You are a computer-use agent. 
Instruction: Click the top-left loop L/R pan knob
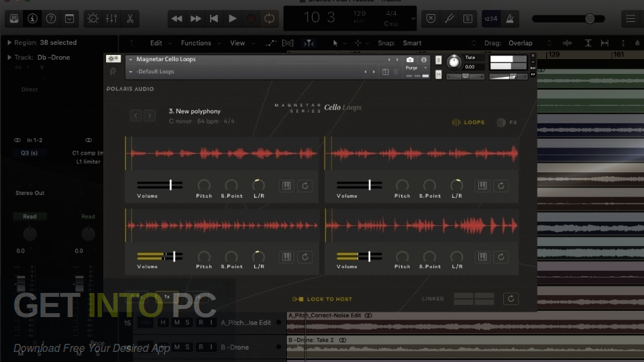(258, 185)
